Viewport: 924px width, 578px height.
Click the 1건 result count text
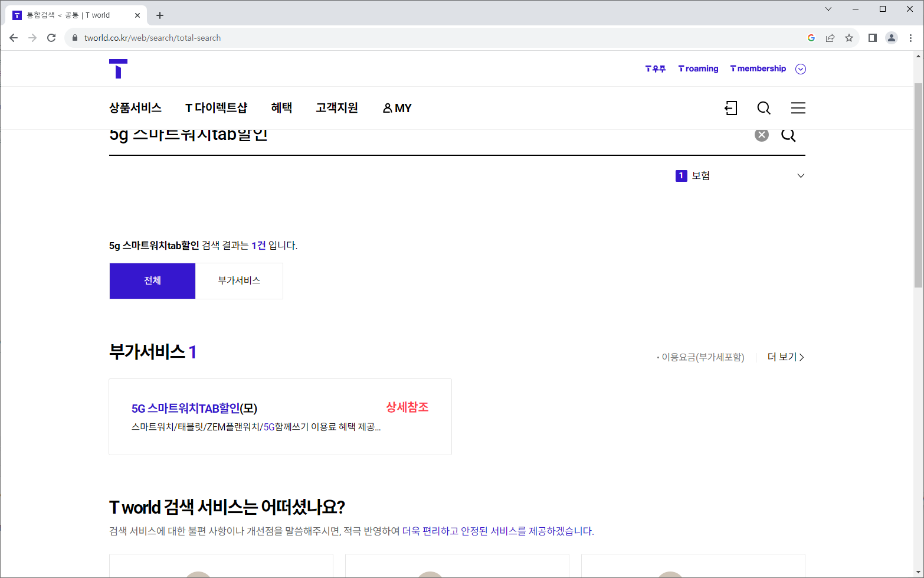(258, 246)
